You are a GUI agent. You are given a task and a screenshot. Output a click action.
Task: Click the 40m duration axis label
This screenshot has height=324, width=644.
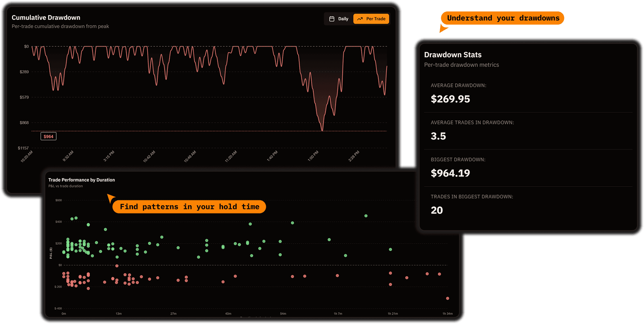(x=228, y=314)
